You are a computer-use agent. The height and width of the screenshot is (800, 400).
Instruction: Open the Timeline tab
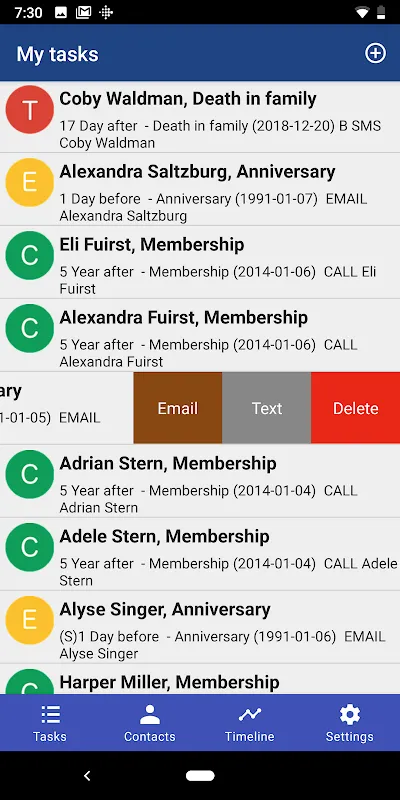[x=249, y=722]
